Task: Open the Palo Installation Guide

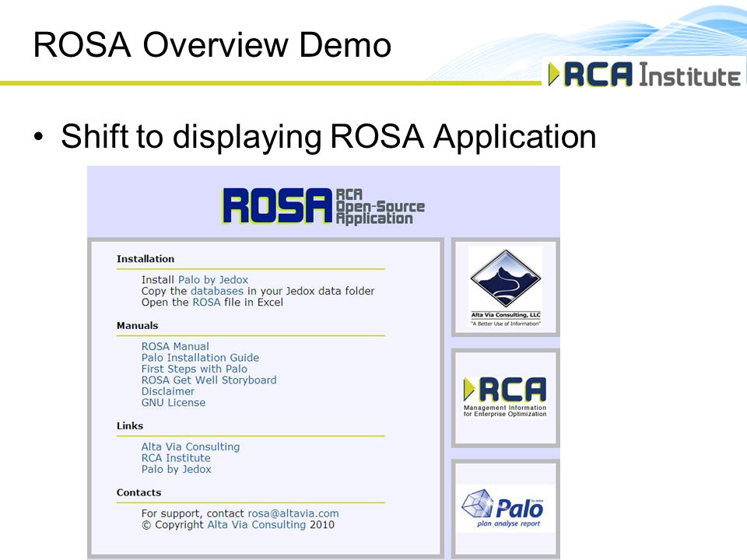Action: pos(200,358)
